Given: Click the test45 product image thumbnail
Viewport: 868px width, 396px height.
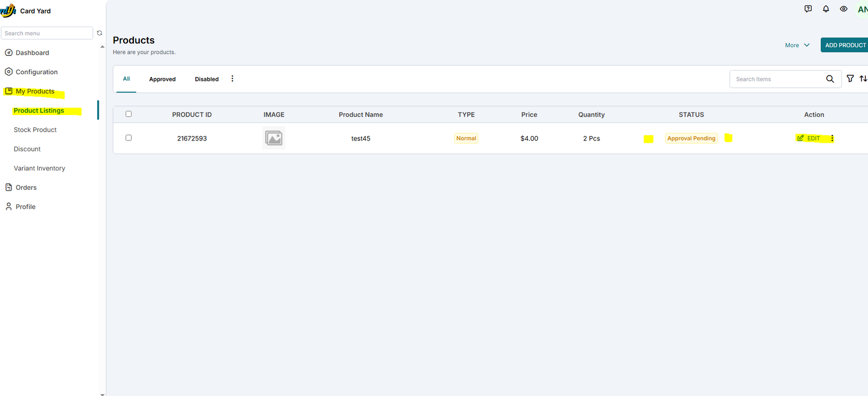Looking at the screenshot, I should pyautogui.click(x=274, y=138).
